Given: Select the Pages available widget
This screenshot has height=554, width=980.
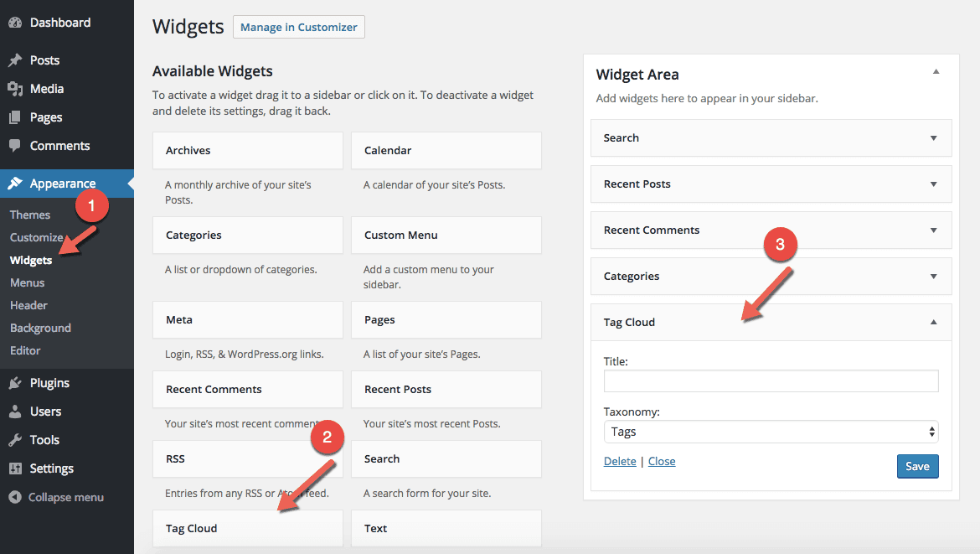Looking at the screenshot, I should [446, 320].
